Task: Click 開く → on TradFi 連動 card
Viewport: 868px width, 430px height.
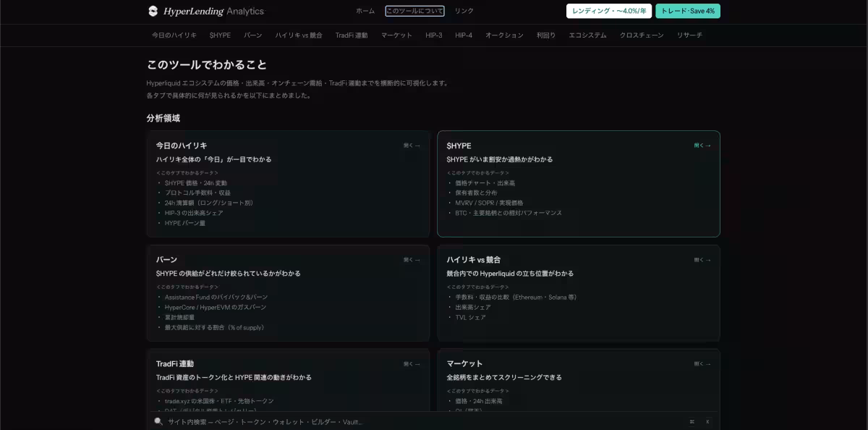Action: [412, 364]
